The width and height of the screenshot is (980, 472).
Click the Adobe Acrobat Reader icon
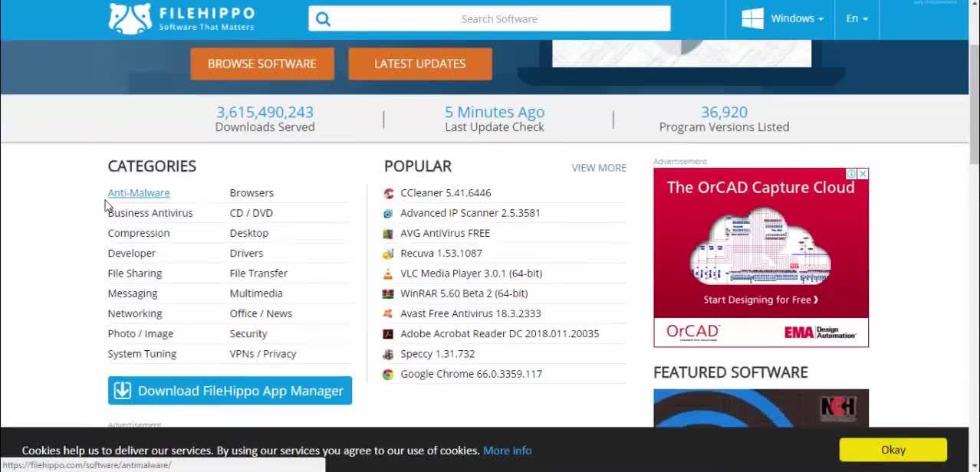coord(388,334)
